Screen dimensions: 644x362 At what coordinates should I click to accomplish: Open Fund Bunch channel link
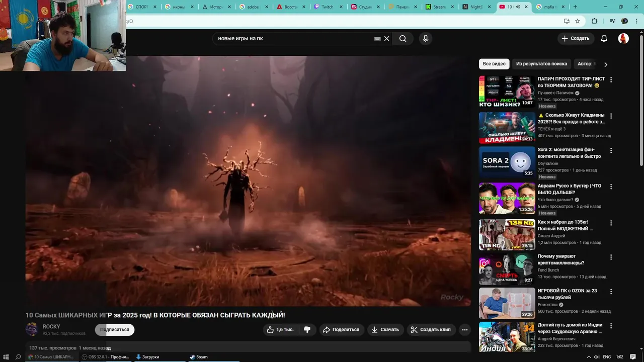pyautogui.click(x=548, y=270)
